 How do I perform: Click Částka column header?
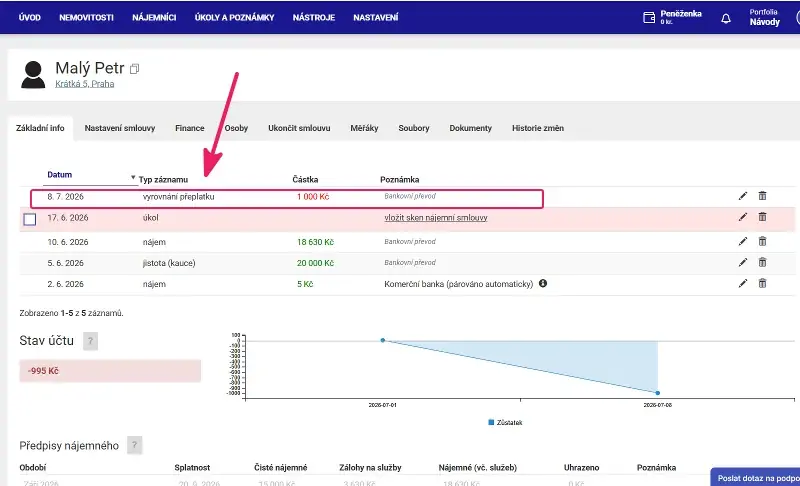pos(305,180)
